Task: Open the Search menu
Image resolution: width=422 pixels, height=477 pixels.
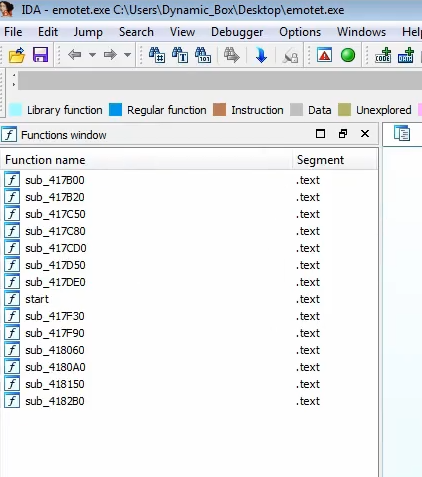Action: [136, 32]
